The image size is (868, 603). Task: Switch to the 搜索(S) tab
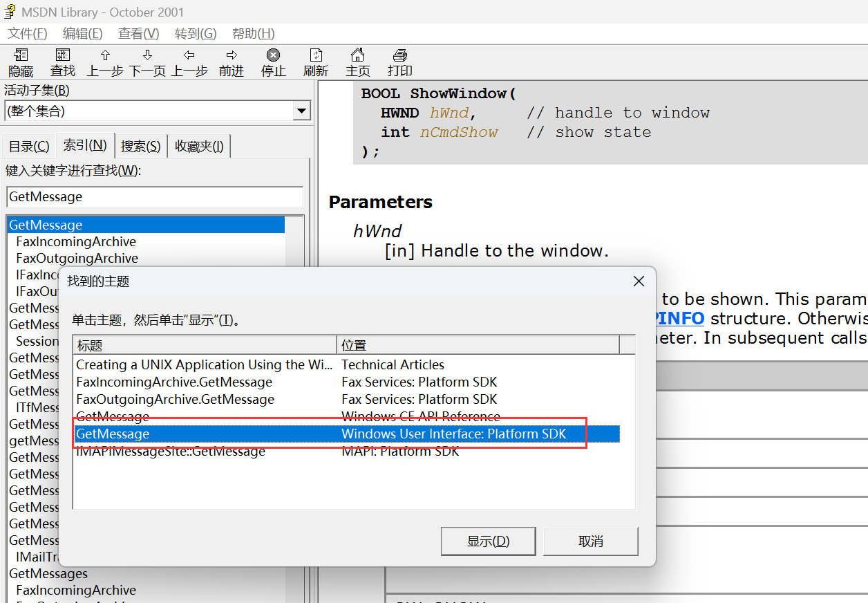coord(141,147)
